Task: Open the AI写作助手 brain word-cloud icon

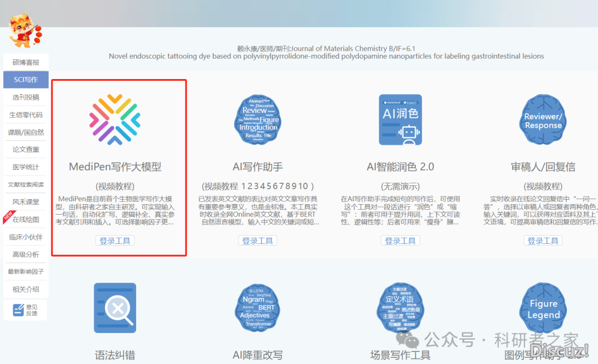Action: point(258,119)
